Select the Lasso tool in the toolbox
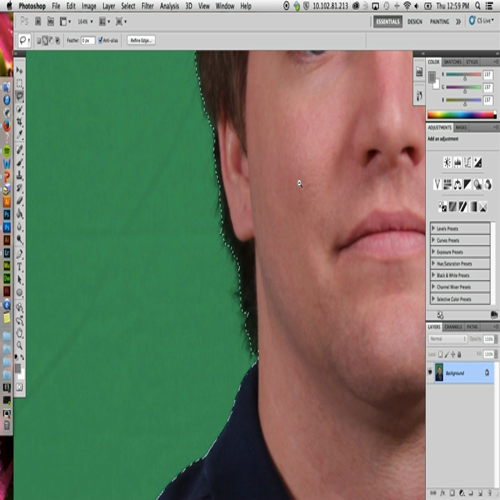The image size is (500, 500). tap(19, 96)
